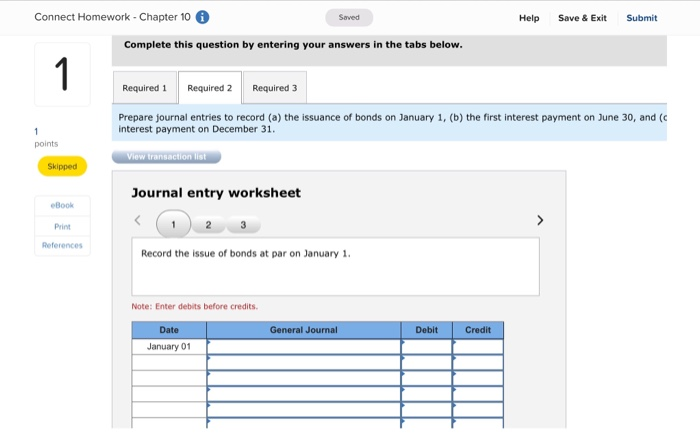
Task: Click question number 1 box
Action: [x=62, y=75]
